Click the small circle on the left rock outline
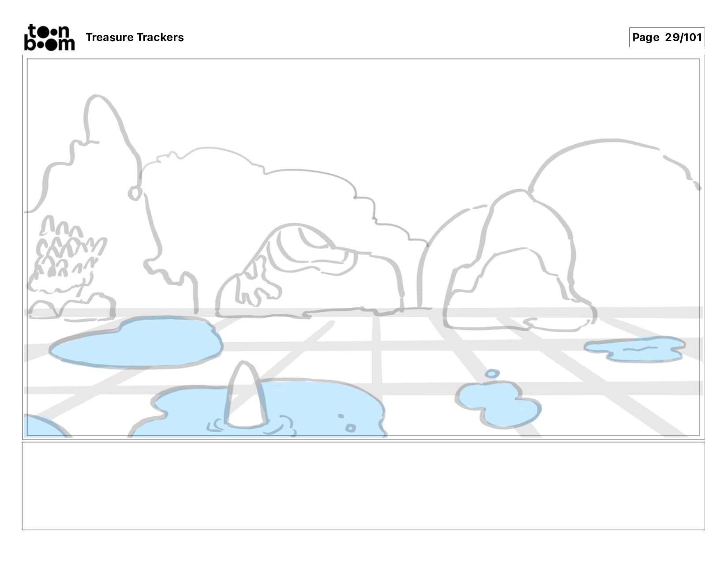 [135, 193]
